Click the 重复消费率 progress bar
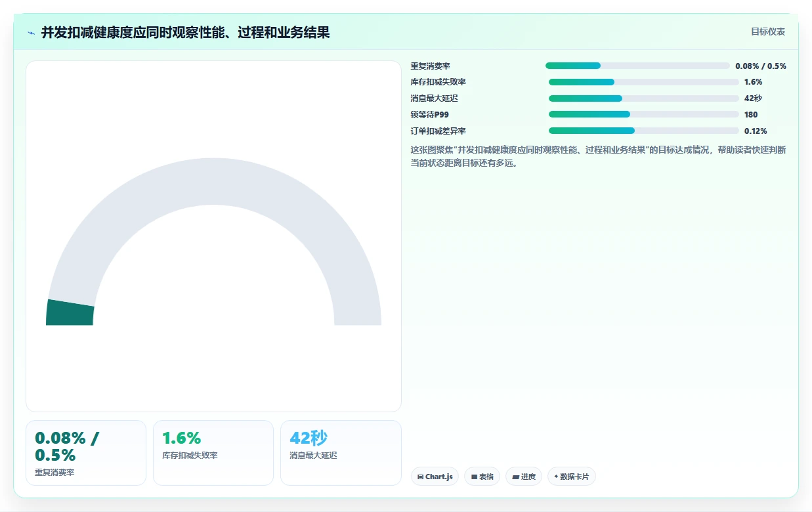This screenshot has height=512, width=812. click(637, 66)
